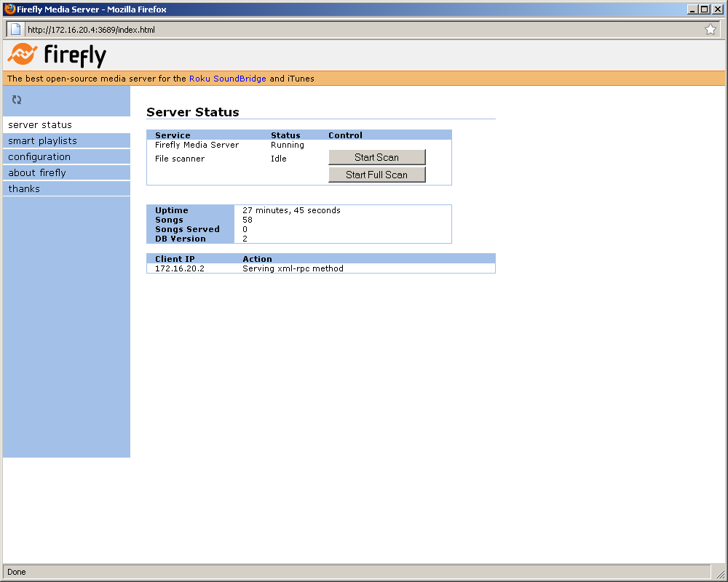Viewport: 728px width, 582px height.
Task: Click the Control column header
Action: click(345, 135)
